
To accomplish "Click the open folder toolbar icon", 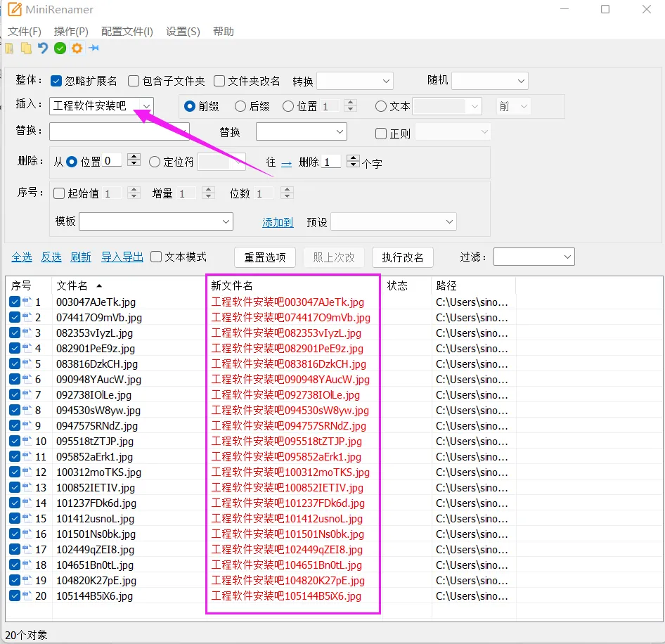I will coord(9,49).
